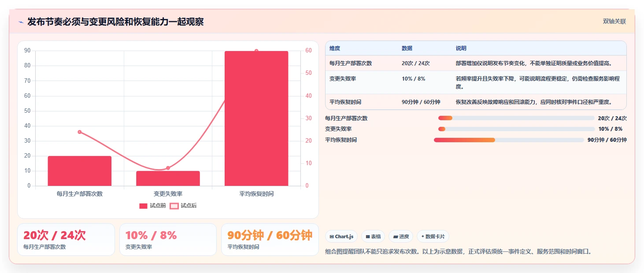Click the progress bar for 变更失败率
Viewport: 644px width, 273px height.
click(x=516, y=129)
